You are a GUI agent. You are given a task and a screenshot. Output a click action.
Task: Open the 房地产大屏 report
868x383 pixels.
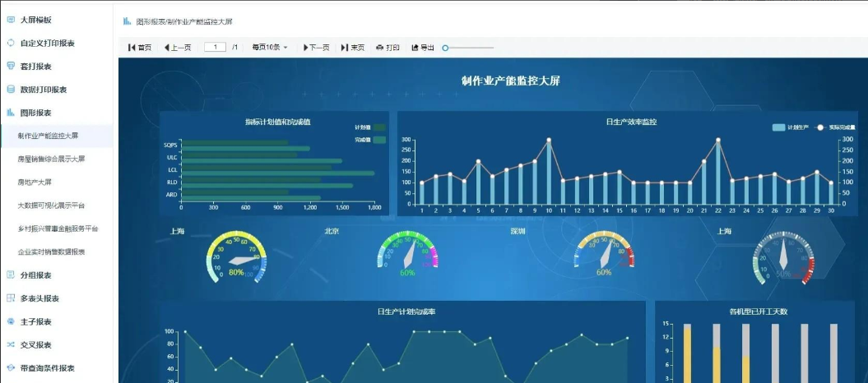pyautogui.click(x=57, y=182)
